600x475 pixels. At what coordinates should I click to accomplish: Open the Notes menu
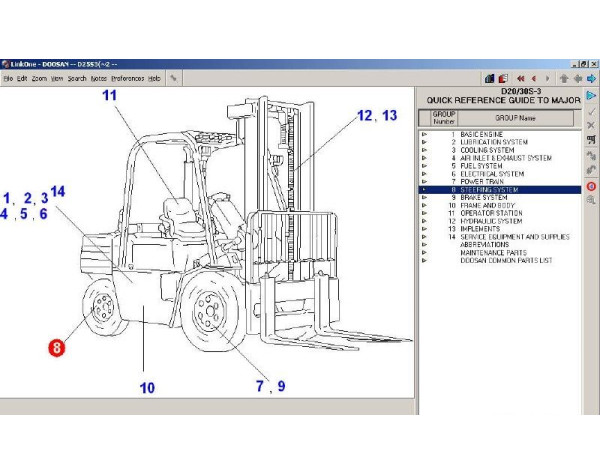pos(98,77)
